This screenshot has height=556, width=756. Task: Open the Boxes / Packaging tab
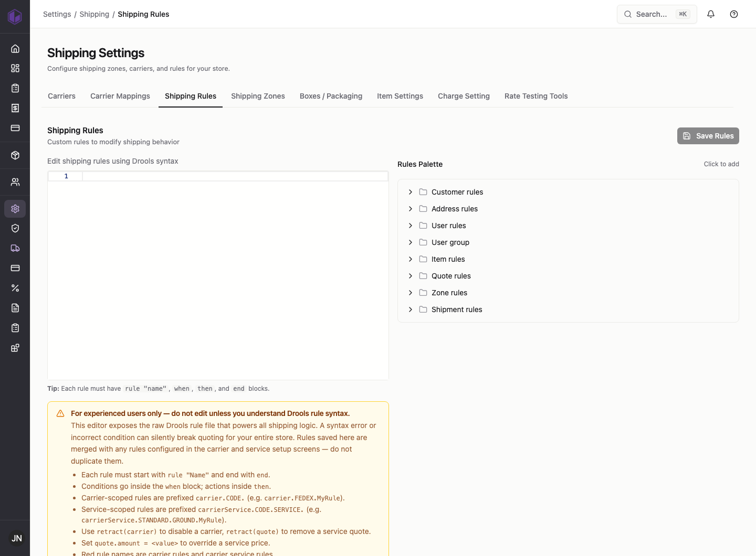(331, 96)
